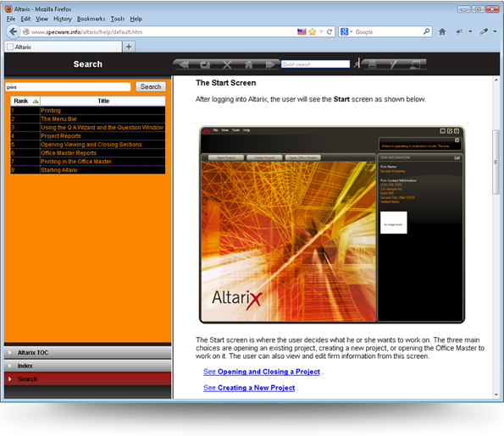Open Opening Viewing and Closing Sections result
The height and width of the screenshot is (436, 504).
tap(91, 144)
